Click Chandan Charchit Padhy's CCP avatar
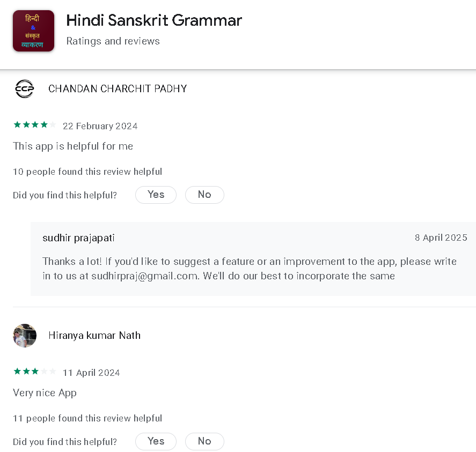The height and width of the screenshot is (452, 476). (x=24, y=88)
